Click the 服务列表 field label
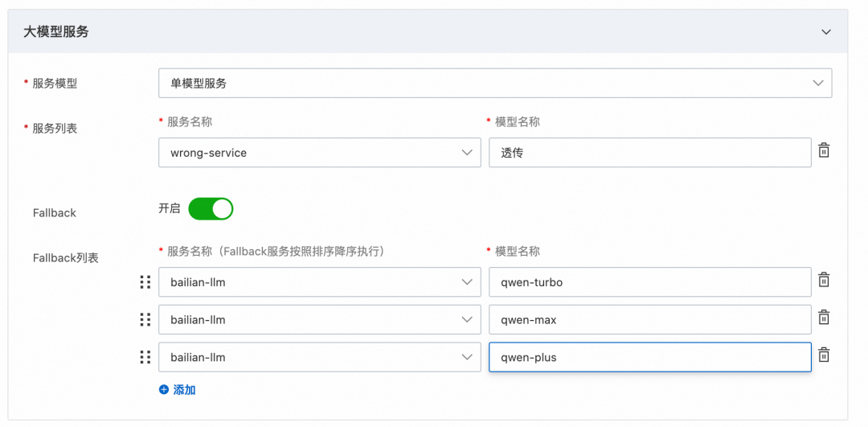This screenshot has width=868, height=427. [55, 129]
